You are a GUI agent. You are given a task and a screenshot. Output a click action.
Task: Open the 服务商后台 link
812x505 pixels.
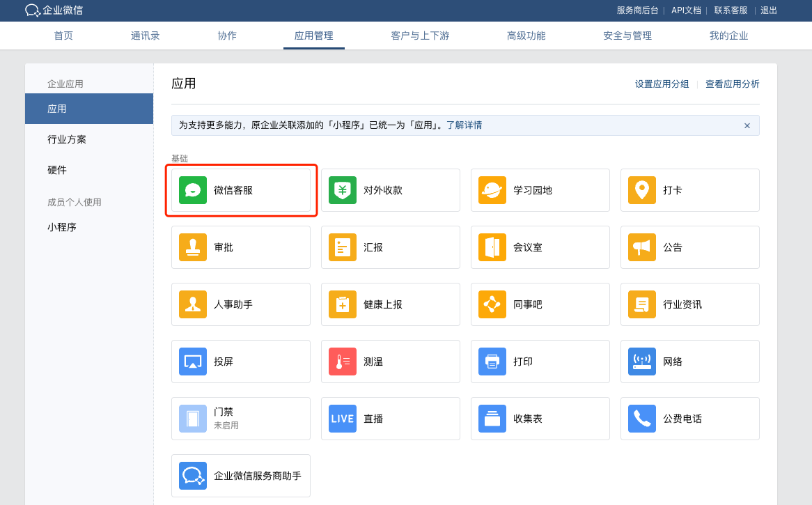[x=637, y=10]
